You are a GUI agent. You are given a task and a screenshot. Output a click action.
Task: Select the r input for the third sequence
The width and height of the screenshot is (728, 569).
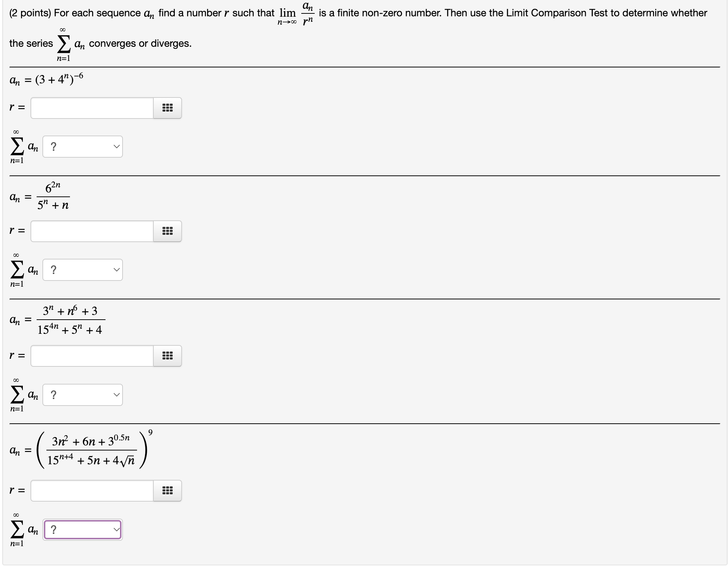click(91, 356)
